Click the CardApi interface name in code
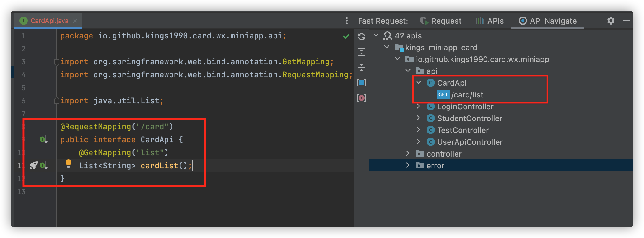 tap(157, 140)
